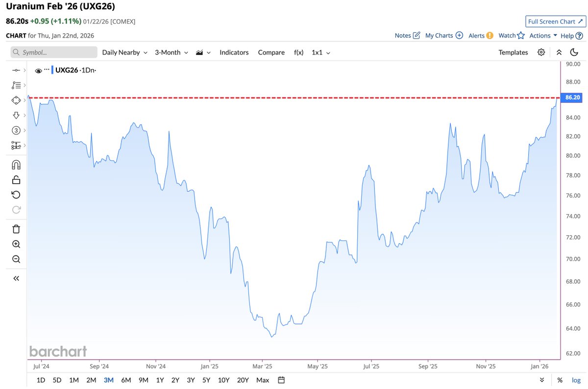
Task: Add to Watch list star
Action: (x=512, y=35)
